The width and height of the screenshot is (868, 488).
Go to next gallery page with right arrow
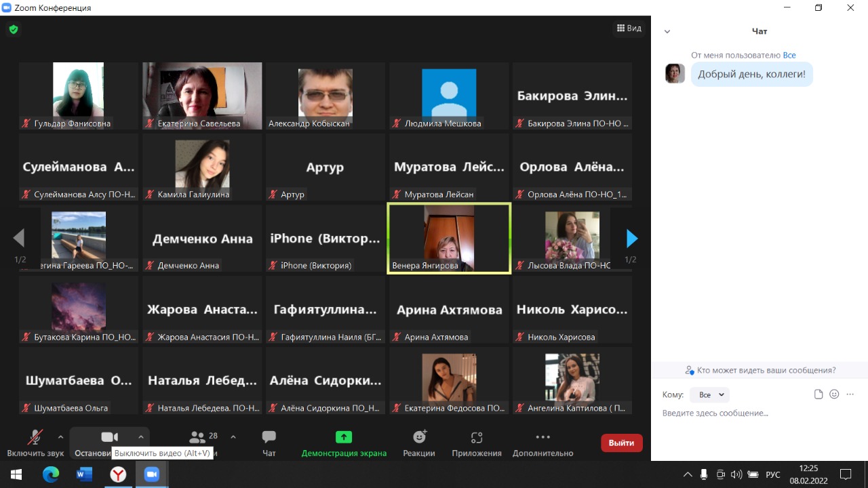[632, 239]
